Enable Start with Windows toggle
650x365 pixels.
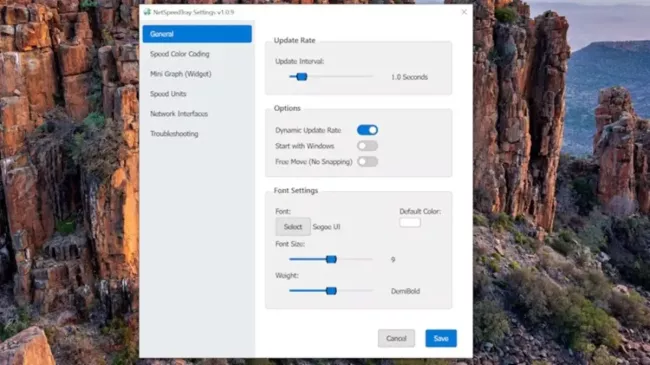(x=367, y=146)
